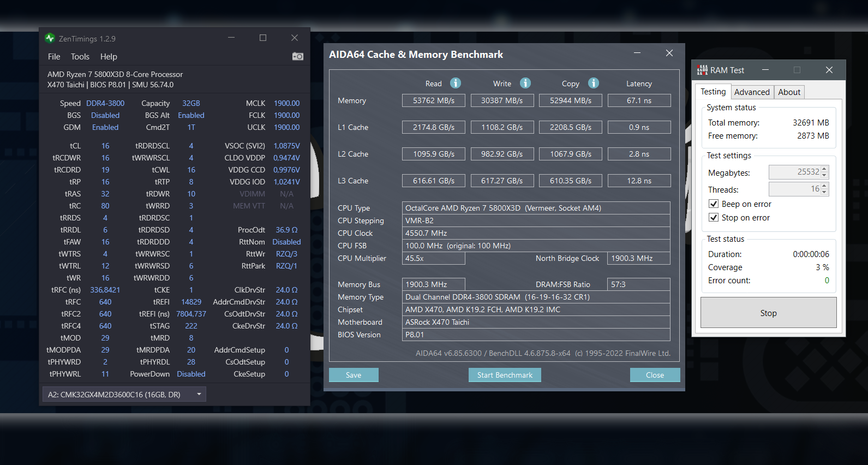Click the CPU Multiplier field 45.5x
The height and width of the screenshot is (465, 868).
[434, 258]
